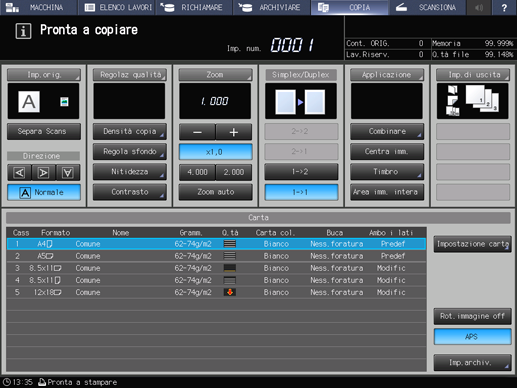Toggle APS auto paper select

pos(472,337)
